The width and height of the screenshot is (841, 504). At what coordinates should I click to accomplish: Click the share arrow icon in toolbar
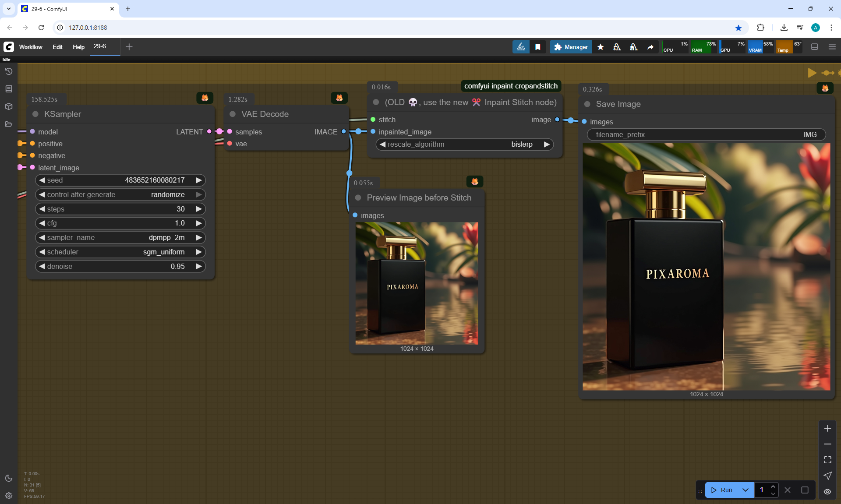point(650,47)
